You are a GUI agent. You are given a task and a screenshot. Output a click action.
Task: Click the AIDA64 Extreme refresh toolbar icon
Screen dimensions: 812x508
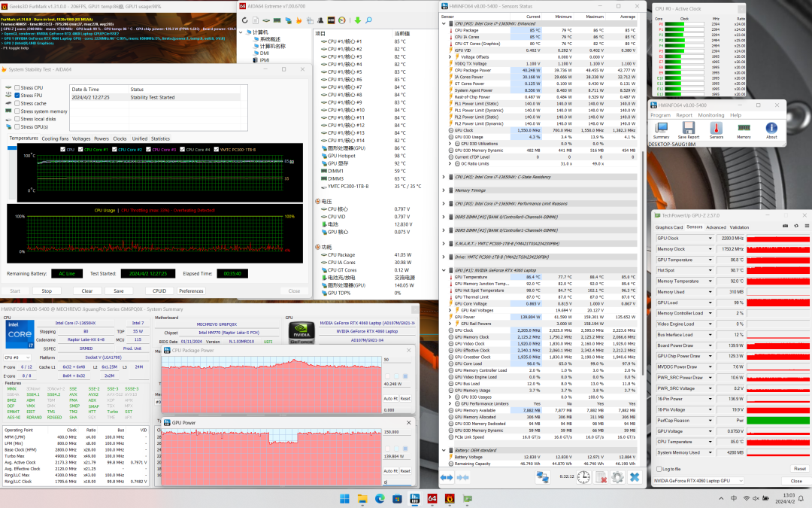tap(245, 20)
